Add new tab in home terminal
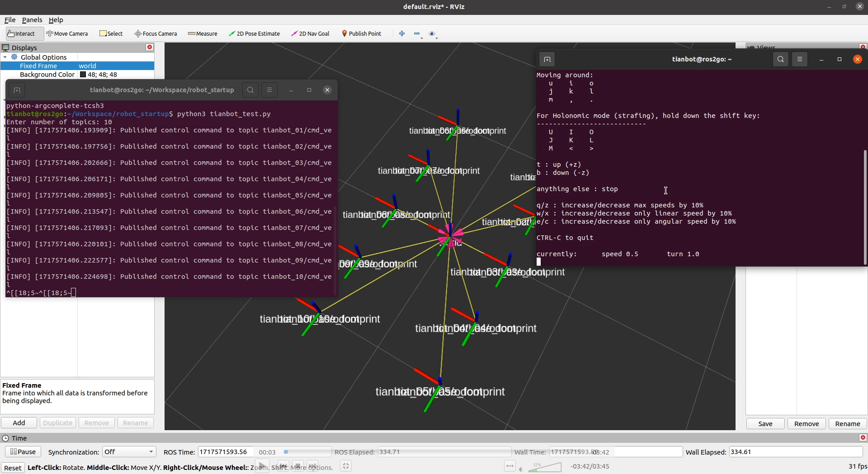The image size is (868, 474). (547, 59)
